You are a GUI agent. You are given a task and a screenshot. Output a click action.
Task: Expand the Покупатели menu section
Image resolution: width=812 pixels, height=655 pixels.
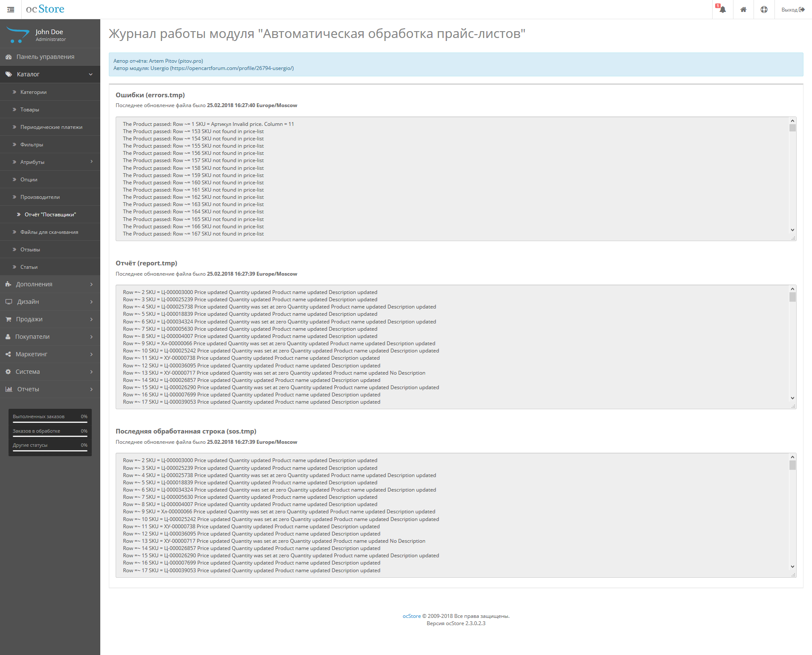tap(50, 337)
